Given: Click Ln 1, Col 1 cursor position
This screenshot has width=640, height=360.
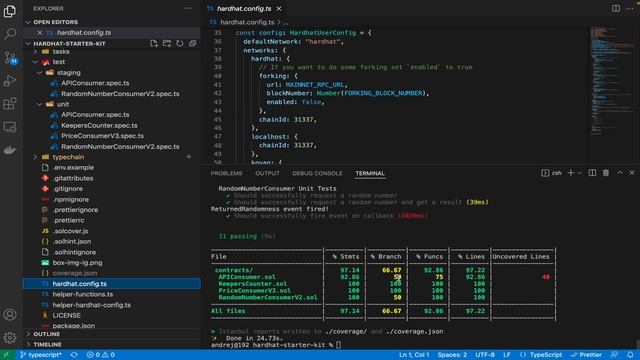Looking at the screenshot, I should coord(414,355).
